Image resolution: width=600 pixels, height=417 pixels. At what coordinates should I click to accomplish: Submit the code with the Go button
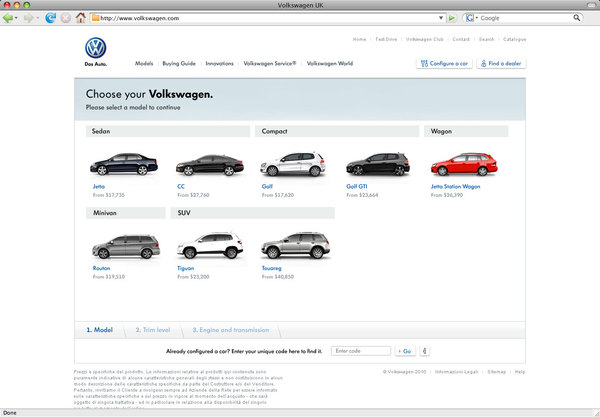pos(407,351)
